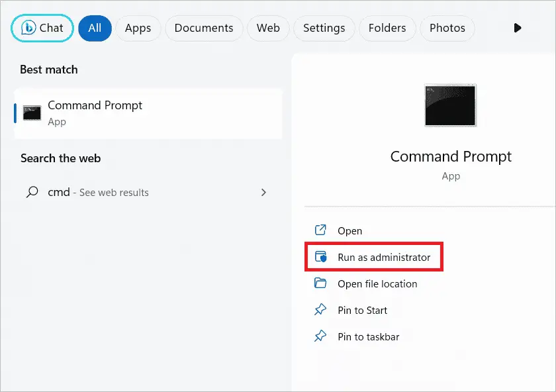Click the large Command Prompt preview icon
The image size is (556, 392).
click(450, 105)
